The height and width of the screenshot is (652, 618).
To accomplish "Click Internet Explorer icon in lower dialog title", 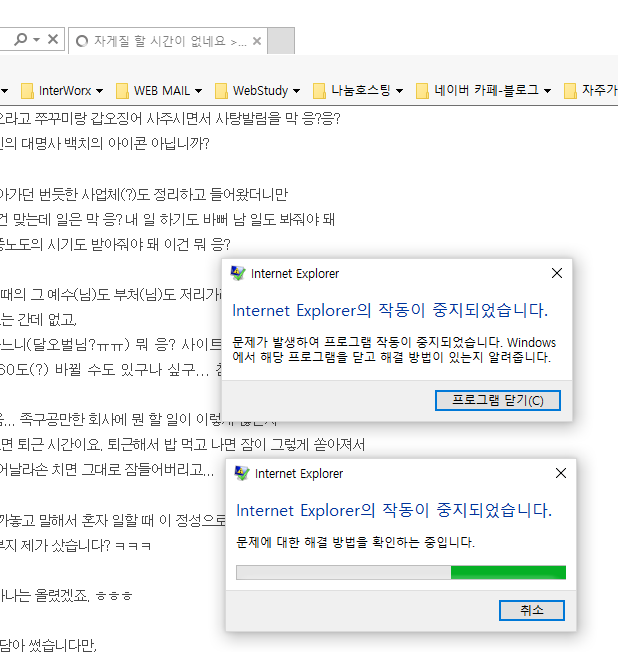I will [x=243, y=474].
